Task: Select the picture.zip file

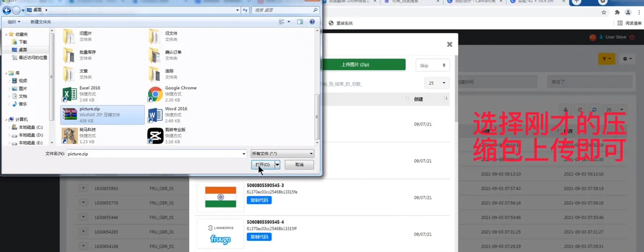Action: click(103, 115)
